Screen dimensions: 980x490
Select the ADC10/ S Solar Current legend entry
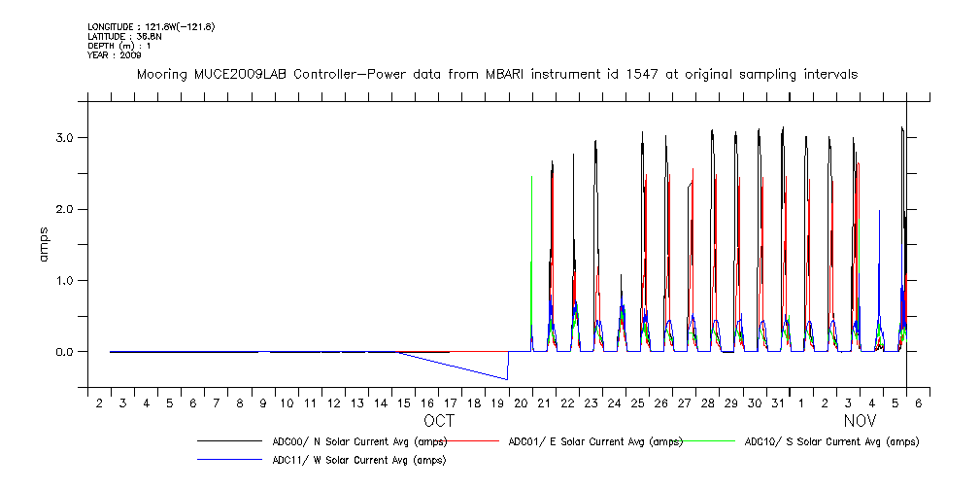pyautogui.click(x=831, y=441)
